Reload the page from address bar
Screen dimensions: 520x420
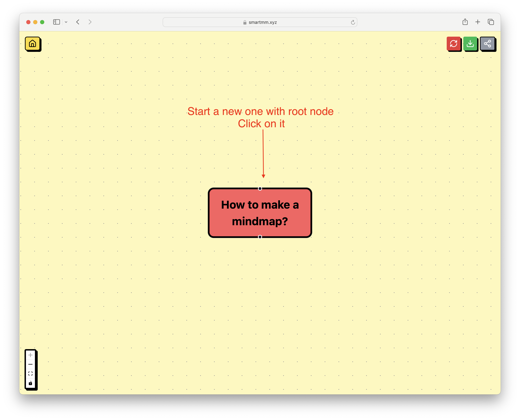click(353, 22)
